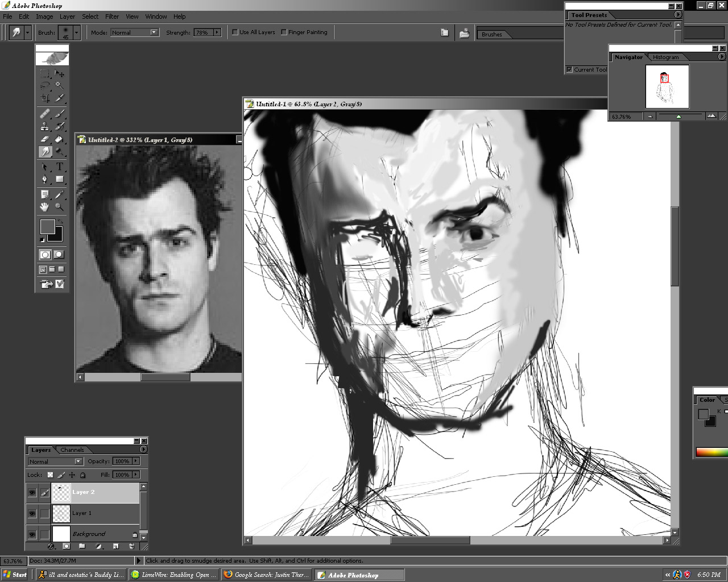Click the Navigator preview thumbnail

(x=667, y=86)
